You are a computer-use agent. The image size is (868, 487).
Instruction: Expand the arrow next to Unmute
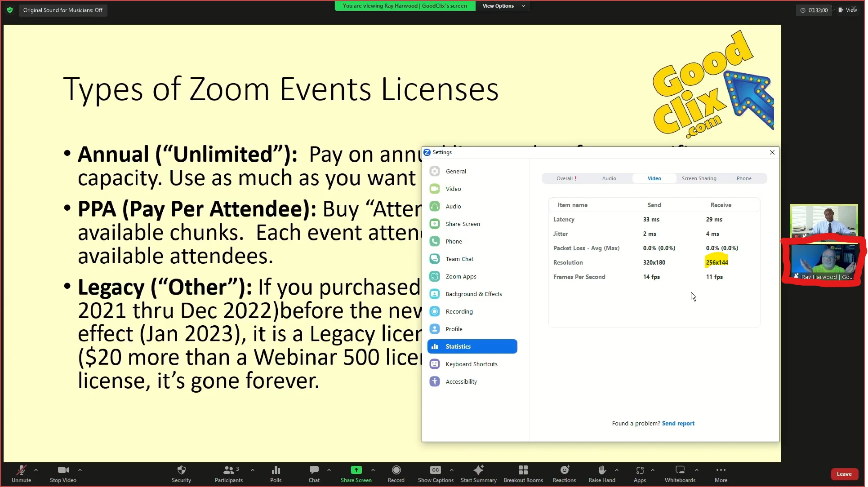coord(36,470)
